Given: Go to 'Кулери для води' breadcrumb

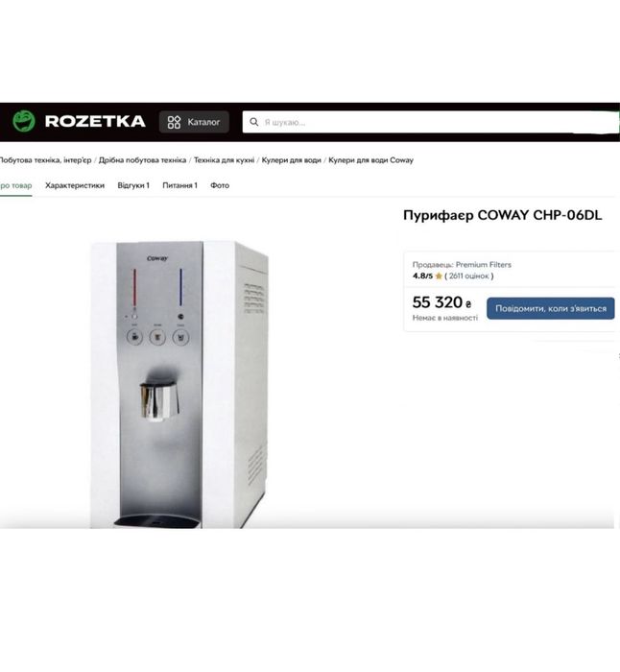Looking at the screenshot, I should (292, 160).
